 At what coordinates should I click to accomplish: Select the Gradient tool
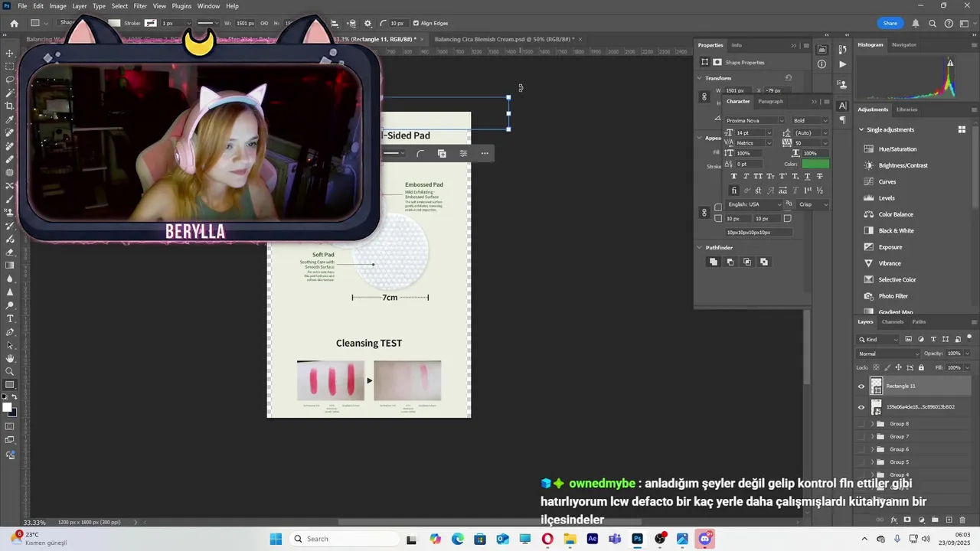tap(10, 266)
